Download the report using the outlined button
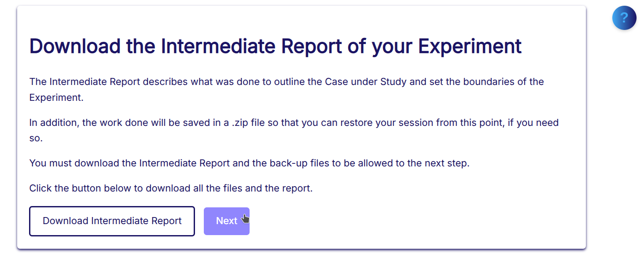644x269 pixels. coord(112,221)
